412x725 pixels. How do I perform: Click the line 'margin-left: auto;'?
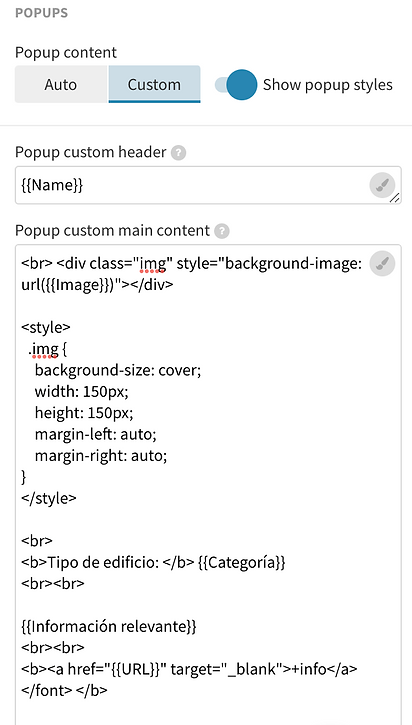96,435
